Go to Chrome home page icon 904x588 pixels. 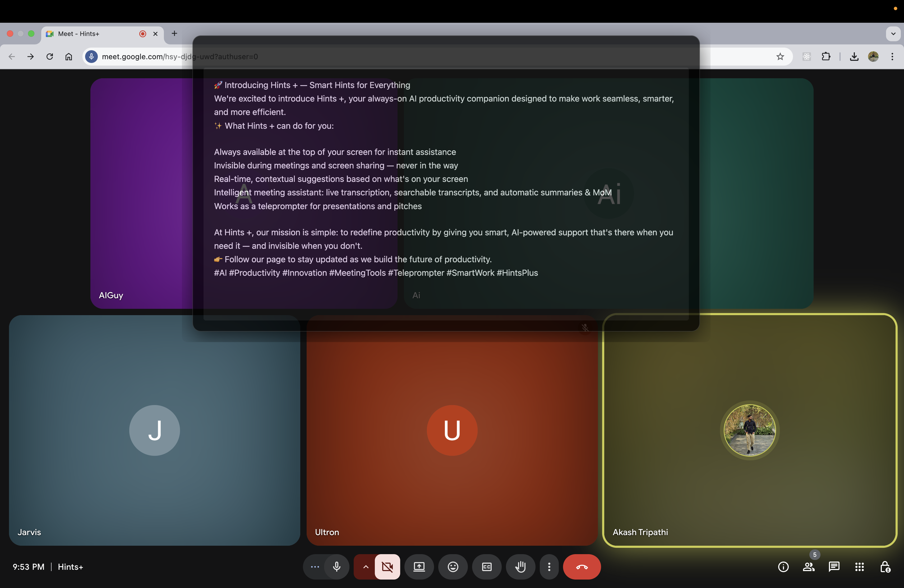[69, 57]
